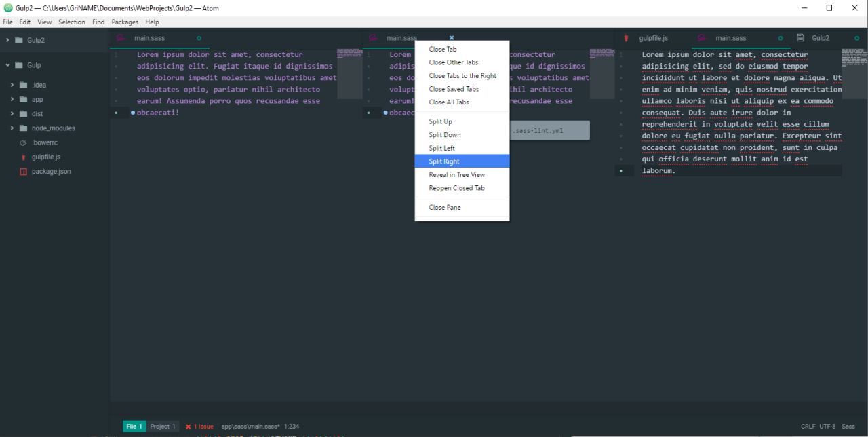The image size is (868, 437).
Task: Click the .idea folder icon in tree view
Action: click(x=24, y=85)
